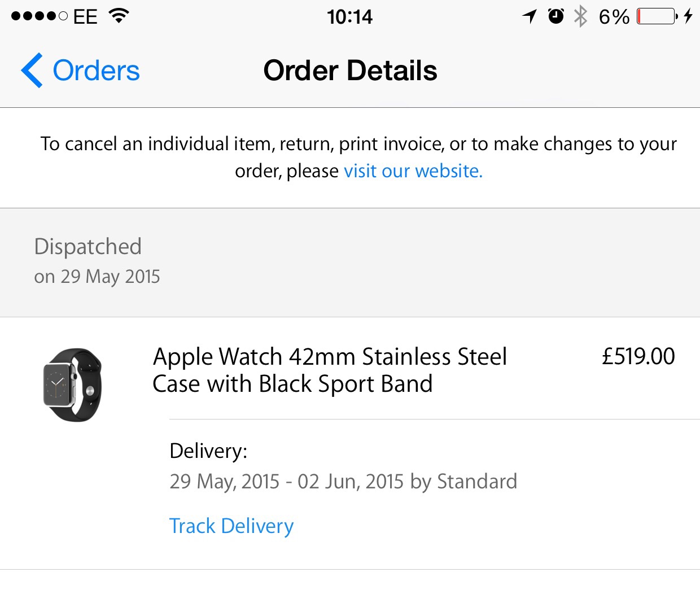Tap the location services arrow icon
Screen dimensions: 700x590
pyautogui.click(x=530, y=16)
